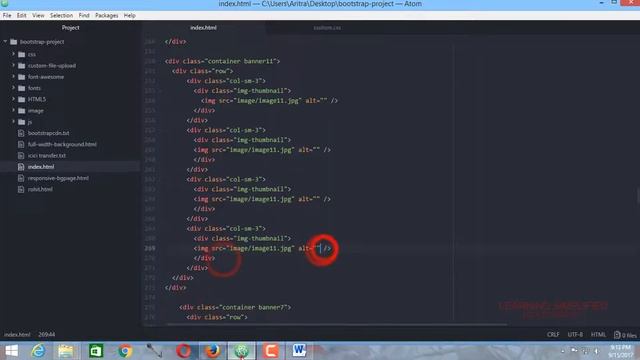Screen dimensions: 640x360
Task: Open Microsoft Word from the taskbar
Action: coord(299,351)
